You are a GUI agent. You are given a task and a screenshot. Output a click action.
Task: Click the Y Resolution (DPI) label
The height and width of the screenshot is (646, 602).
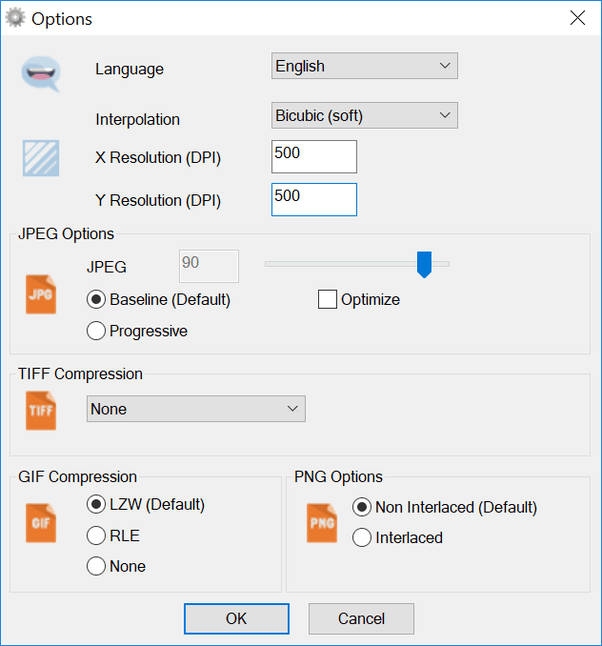click(158, 201)
